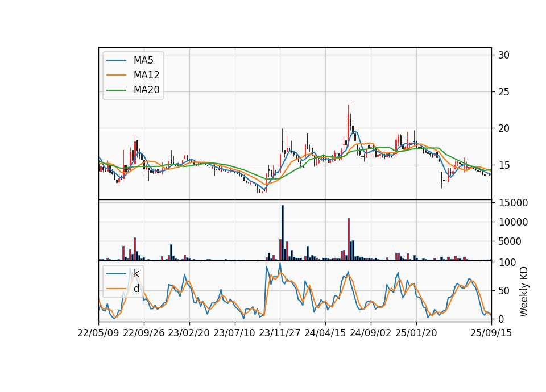Viewport: 546px width, 392px height.
Task: Click the 22/09/26 date tick label
Action: (144, 333)
